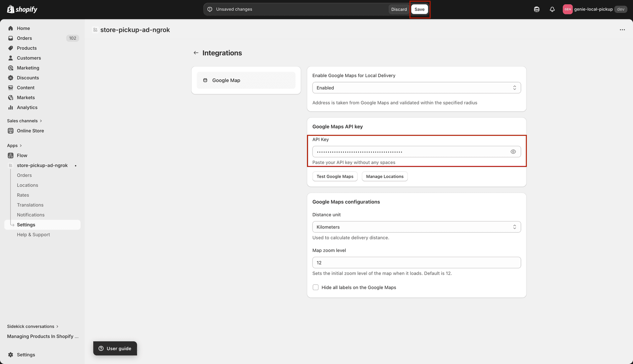The width and height of the screenshot is (633, 364).
Task: Click Test Google Maps
Action: point(335,176)
